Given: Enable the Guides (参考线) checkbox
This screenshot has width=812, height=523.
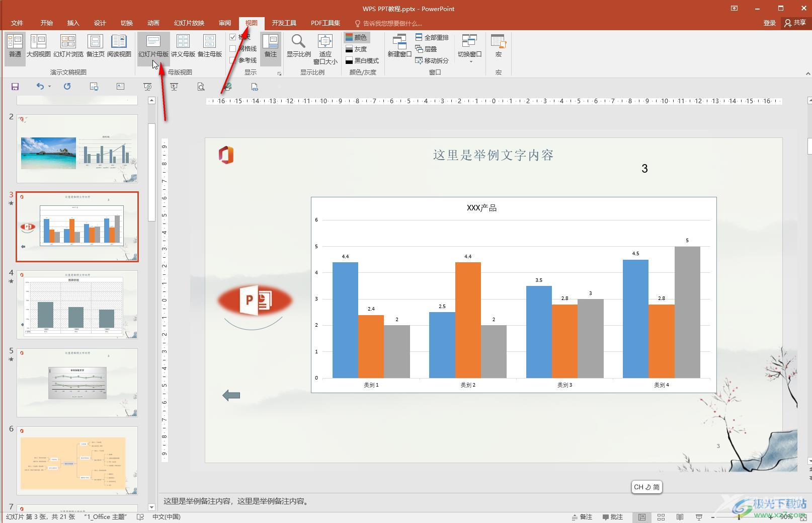Looking at the screenshot, I should (232, 60).
